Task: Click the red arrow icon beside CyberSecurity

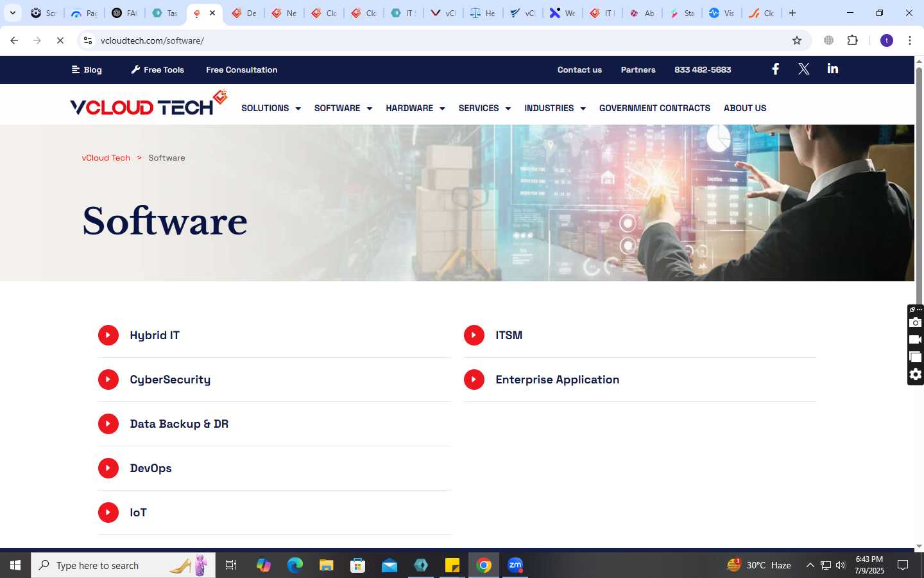Action: point(108,380)
